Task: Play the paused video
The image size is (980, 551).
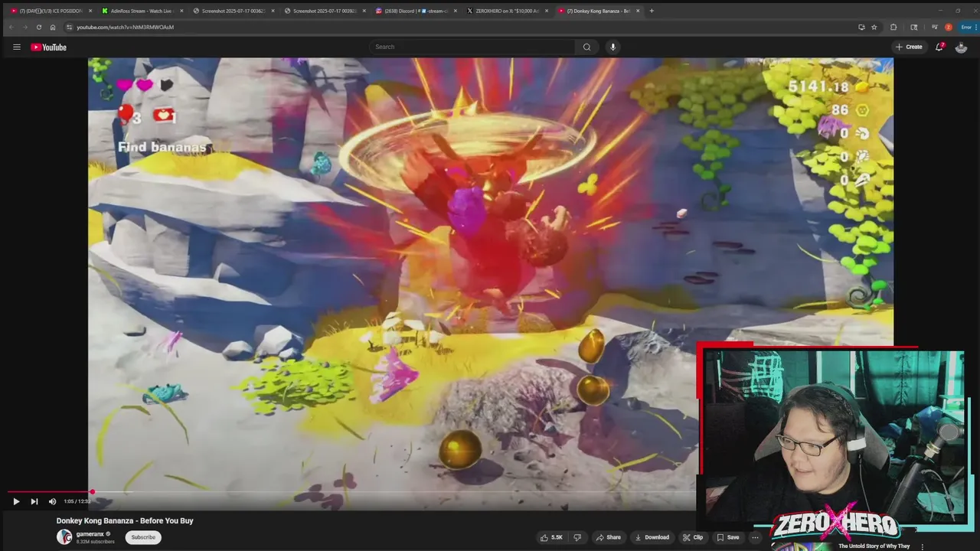Action: tap(16, 501)
